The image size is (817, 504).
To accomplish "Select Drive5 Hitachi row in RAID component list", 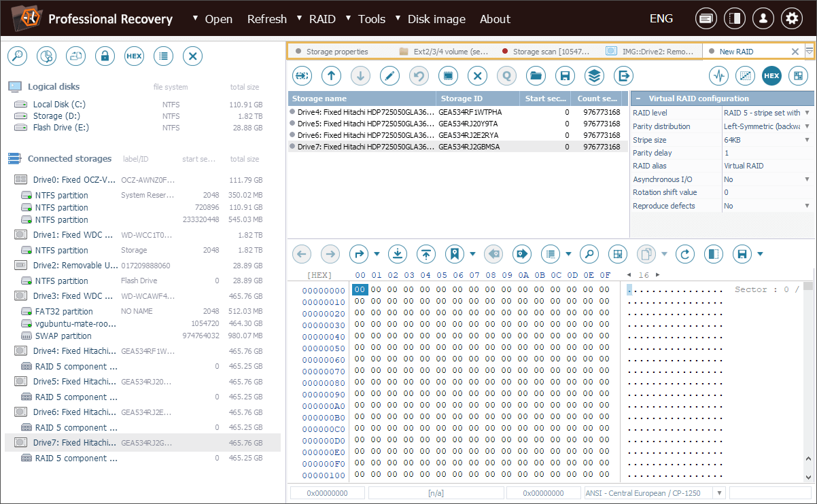I will (x=360, y=124).
